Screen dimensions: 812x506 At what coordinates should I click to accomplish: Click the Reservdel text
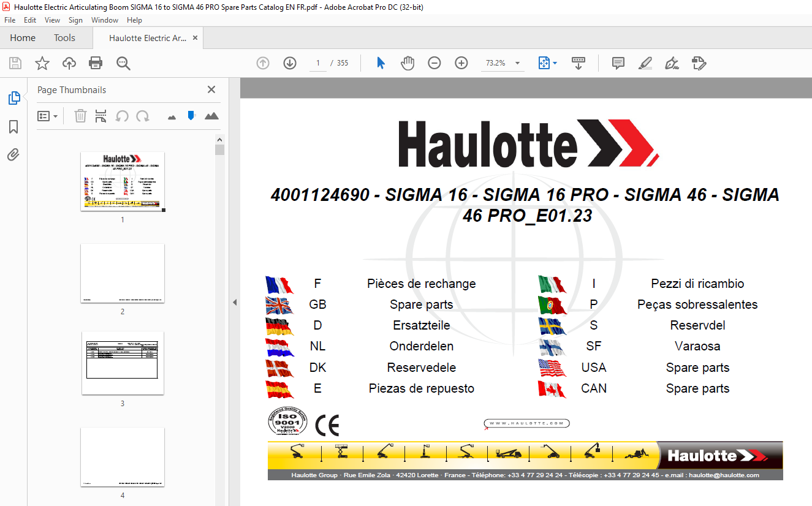point(697,325)
